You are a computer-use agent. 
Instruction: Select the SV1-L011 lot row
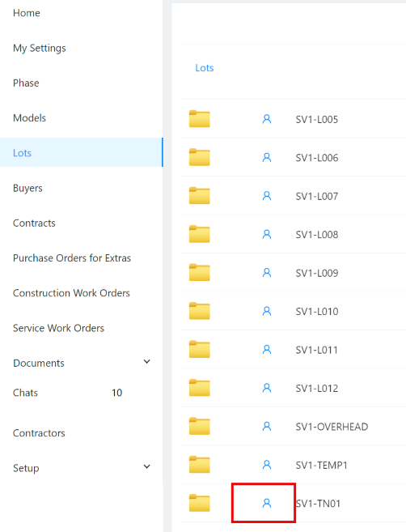point(293,350)
